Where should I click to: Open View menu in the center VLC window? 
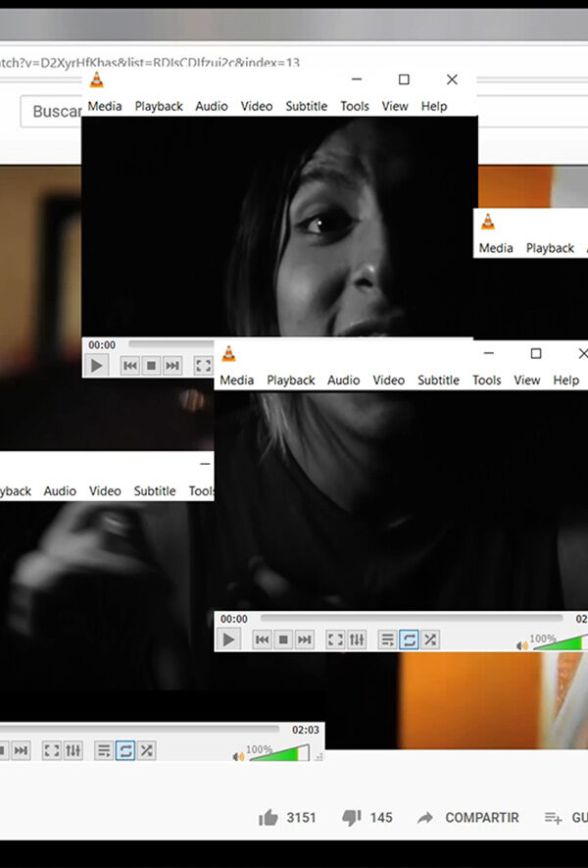coord(526,380)
